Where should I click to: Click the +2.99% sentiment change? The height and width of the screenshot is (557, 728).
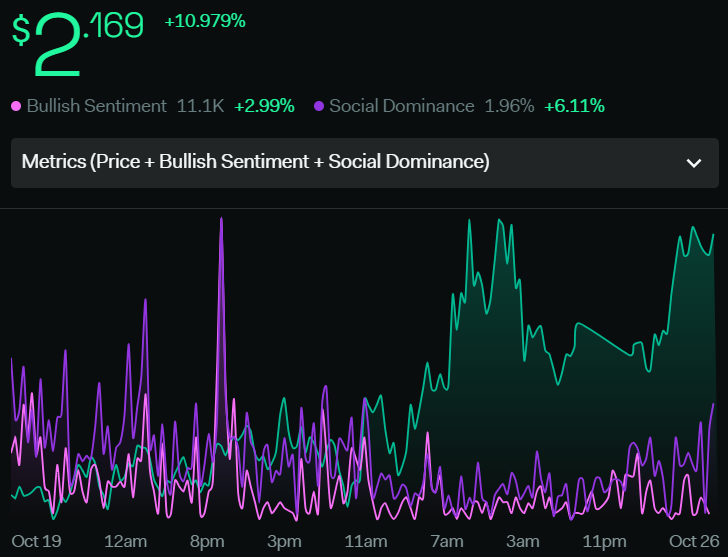264,106
